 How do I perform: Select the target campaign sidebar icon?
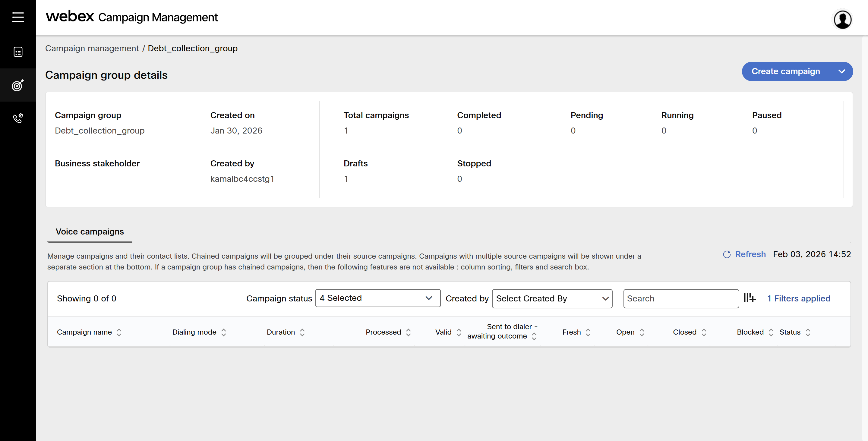pyautogui.click(x=18, y=85)
